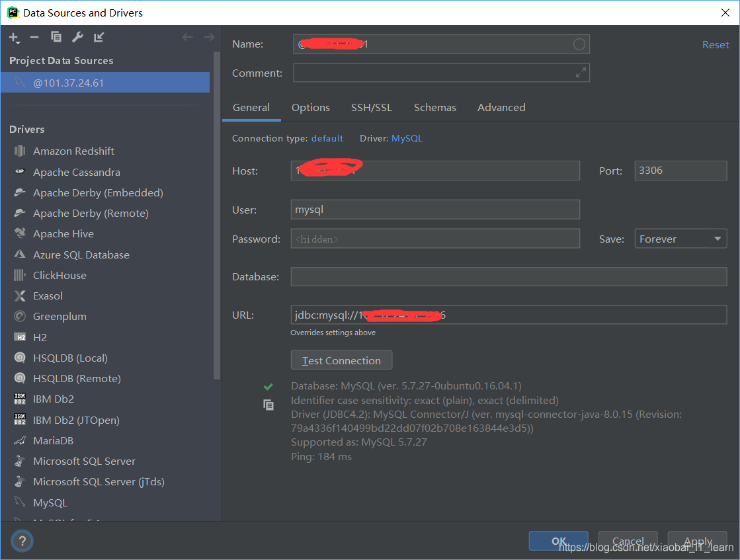This screenshot has height=560, width=740.
Task: Open the MySQL driver link
Action: [x=407, y=138]
